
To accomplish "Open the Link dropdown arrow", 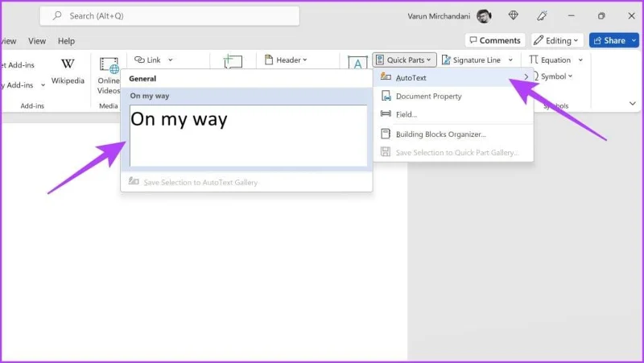I will point(171,60).
